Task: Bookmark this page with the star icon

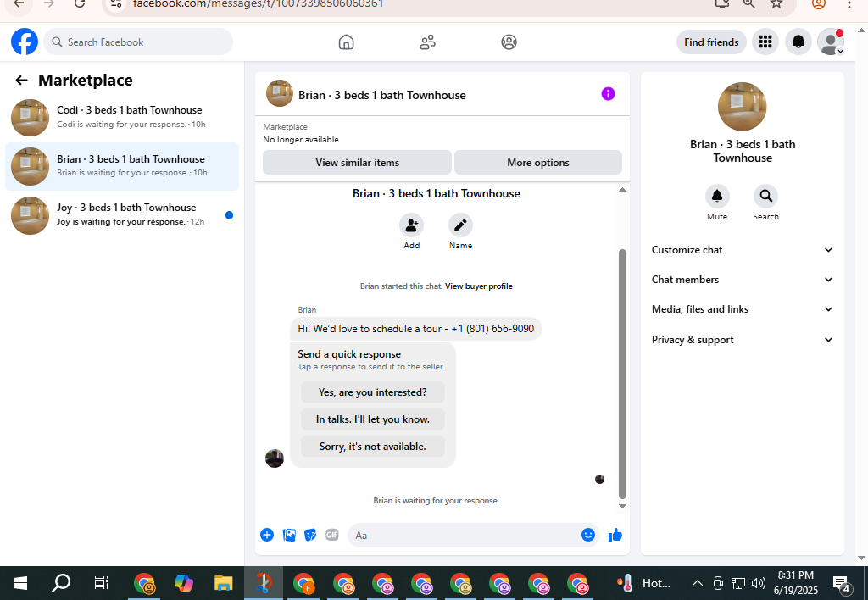Action: (x=776, y=4)
